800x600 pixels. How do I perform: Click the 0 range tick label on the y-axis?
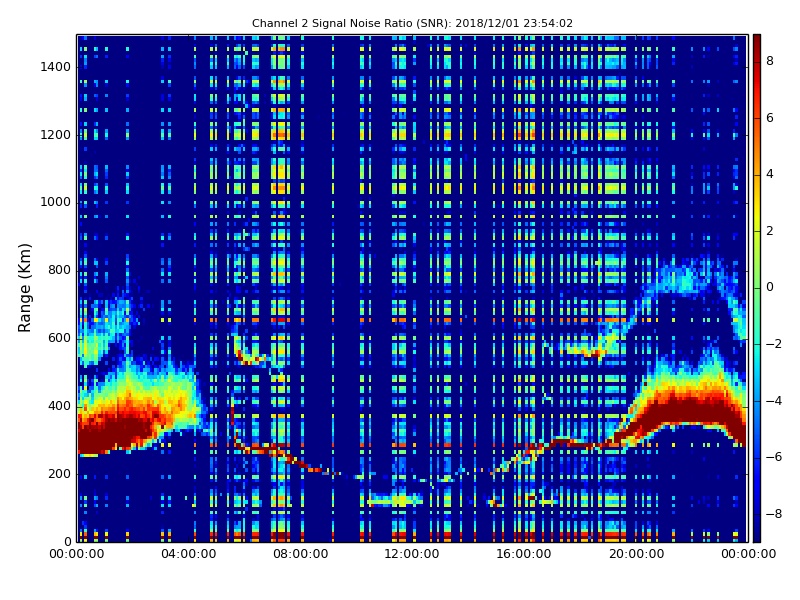point(67,542)
